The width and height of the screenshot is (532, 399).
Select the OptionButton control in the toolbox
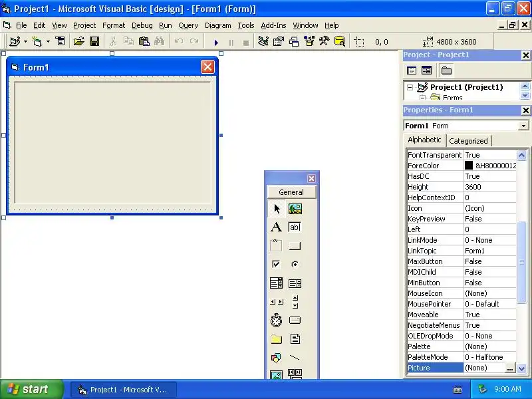point(295,264)
